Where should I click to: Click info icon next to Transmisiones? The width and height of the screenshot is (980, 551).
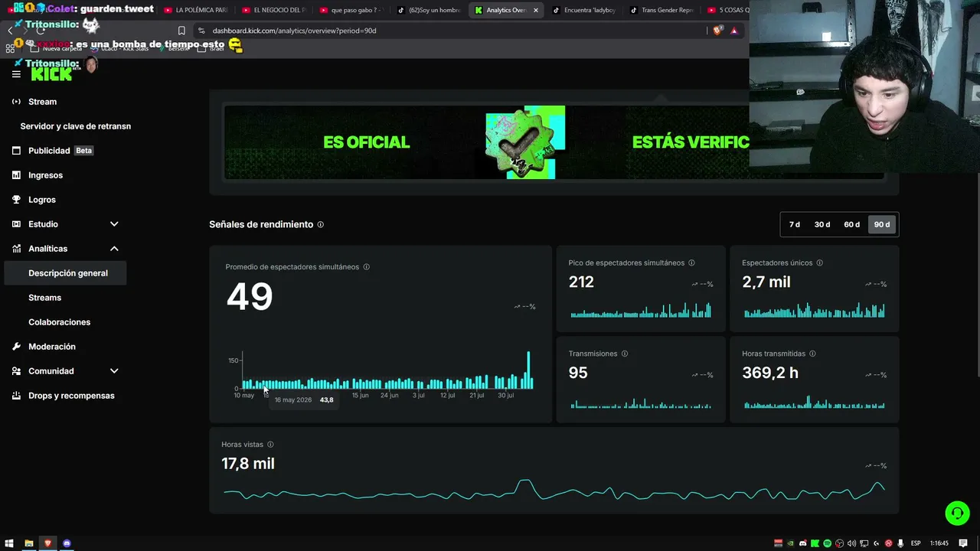625,354
